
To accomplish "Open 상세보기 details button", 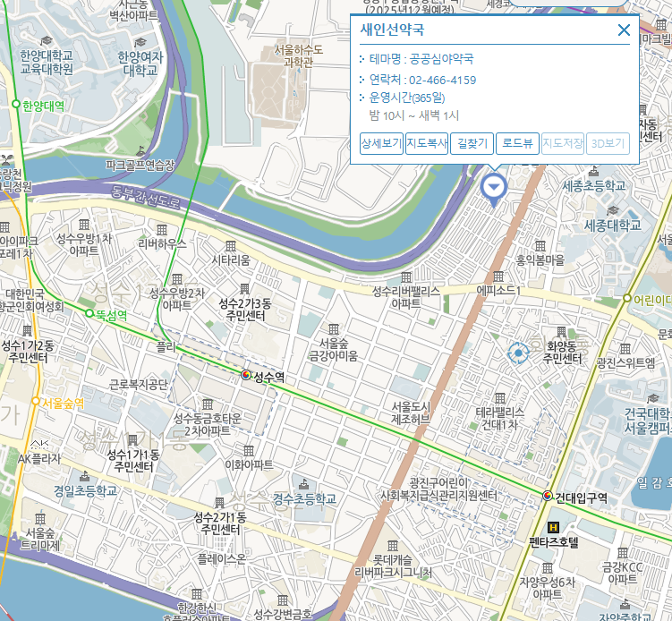I will pos(381,143).
